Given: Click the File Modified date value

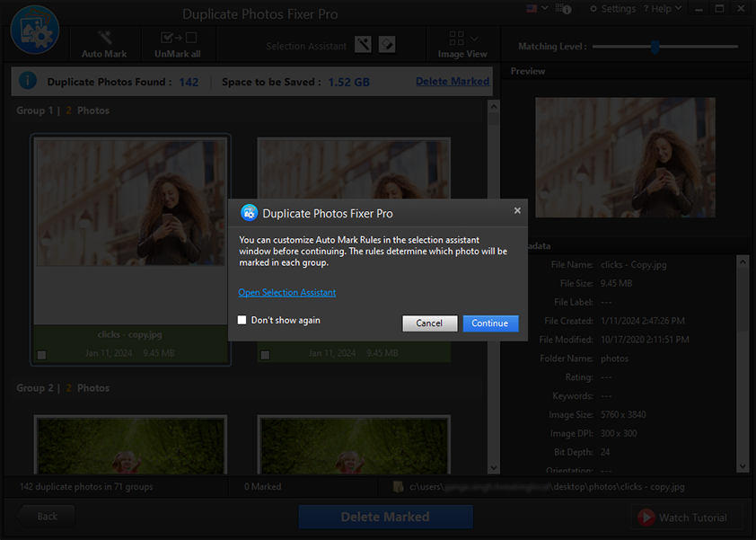Looking at the screenshot, I should coord(645,340).
